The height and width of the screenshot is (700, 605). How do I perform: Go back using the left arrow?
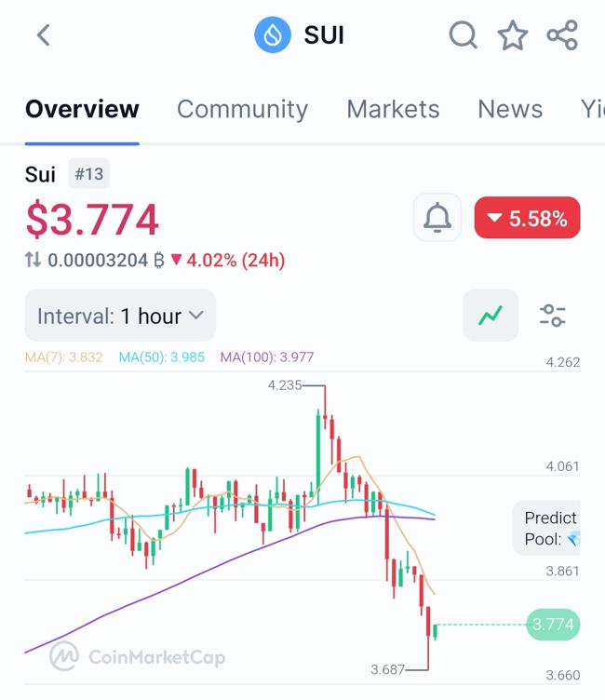(x=44, y=35)
